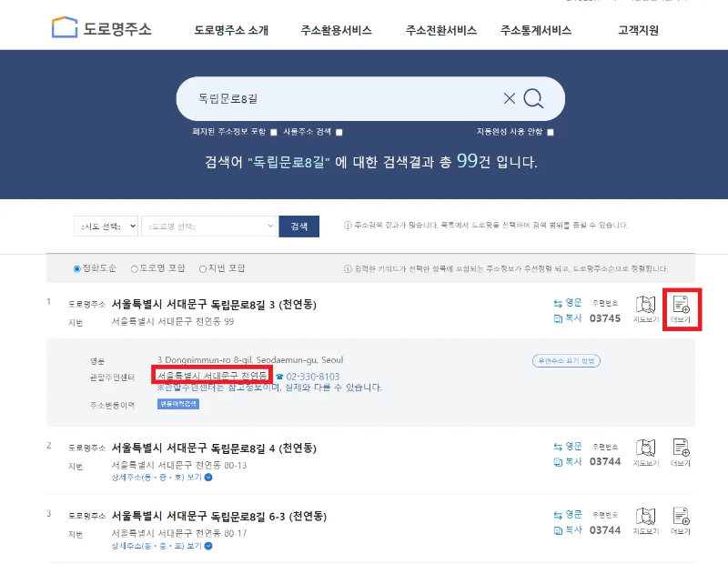Open 지도보기 for the 독립문로8길 6-3 result
728x564 pixels.
point(644,518)
